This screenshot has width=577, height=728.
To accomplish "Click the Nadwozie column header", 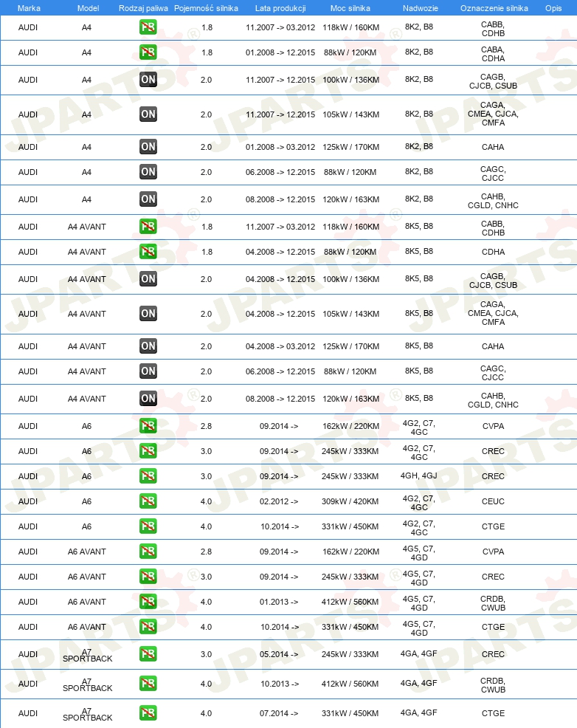I will click(421, 8).
